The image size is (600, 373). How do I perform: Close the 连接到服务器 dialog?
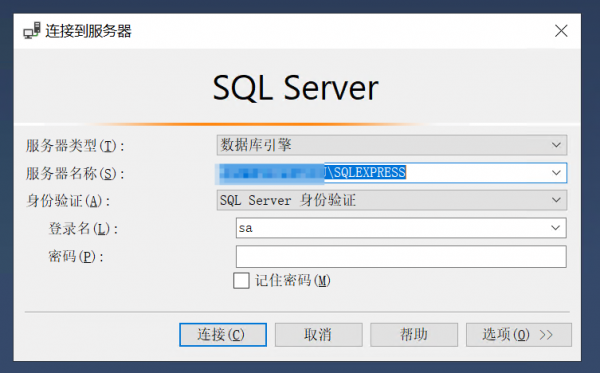pyautogui.click(x=561, y=31)
